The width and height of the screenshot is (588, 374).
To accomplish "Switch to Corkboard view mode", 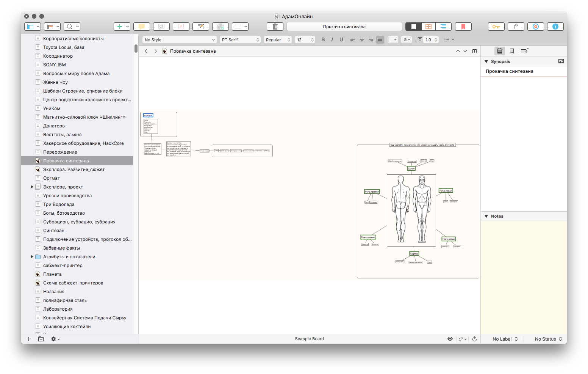I will click(428, 27).
